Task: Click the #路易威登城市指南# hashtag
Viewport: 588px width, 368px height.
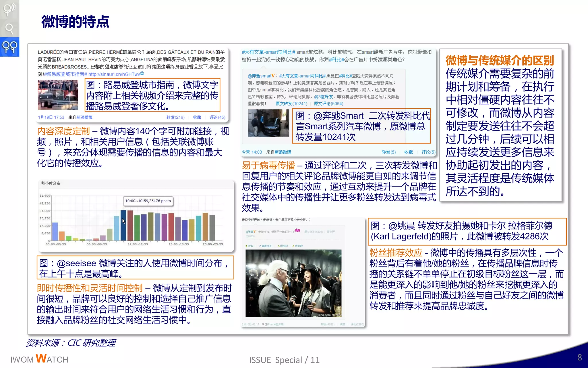Action: (x=66, y=74)
